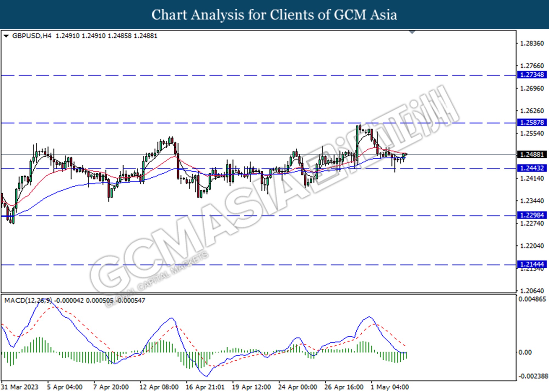Click the 19 Apr 12:00 time label

251,387
